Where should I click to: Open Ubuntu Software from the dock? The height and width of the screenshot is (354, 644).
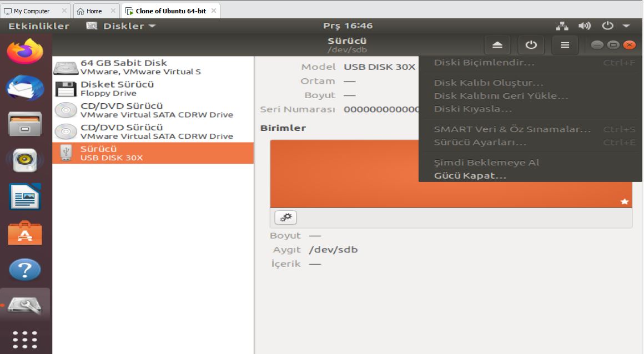pyautogui.click(x=24, y=234)
